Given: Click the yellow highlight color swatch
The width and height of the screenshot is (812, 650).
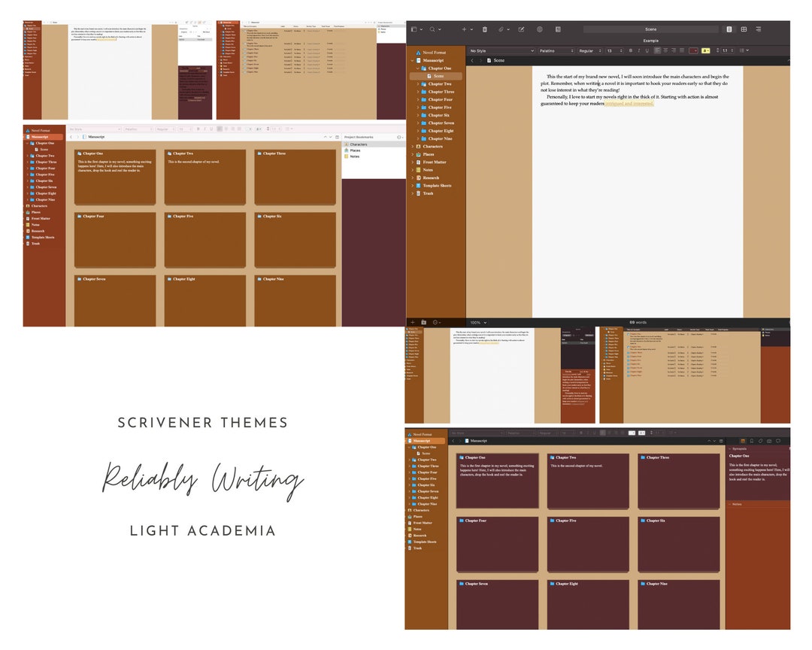Looking at the screenshot, I should point(704,51).
